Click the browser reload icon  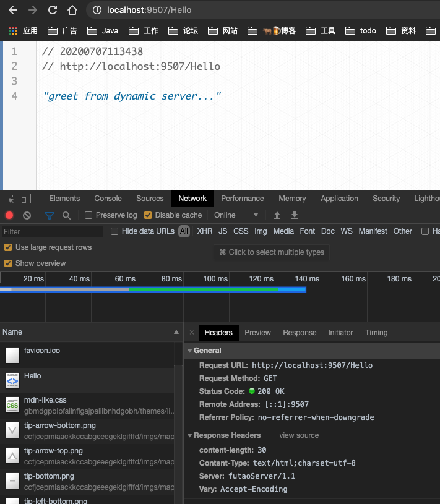53,10
